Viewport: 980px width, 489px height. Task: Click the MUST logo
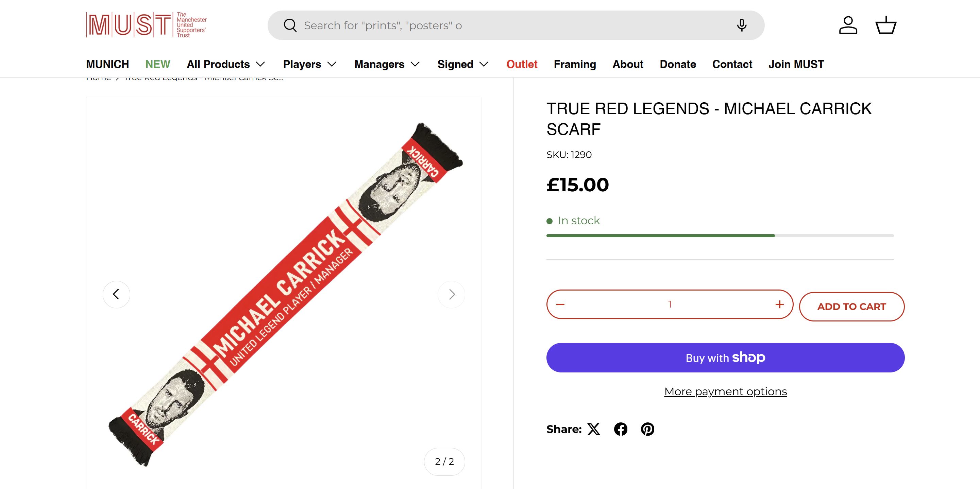147,25
